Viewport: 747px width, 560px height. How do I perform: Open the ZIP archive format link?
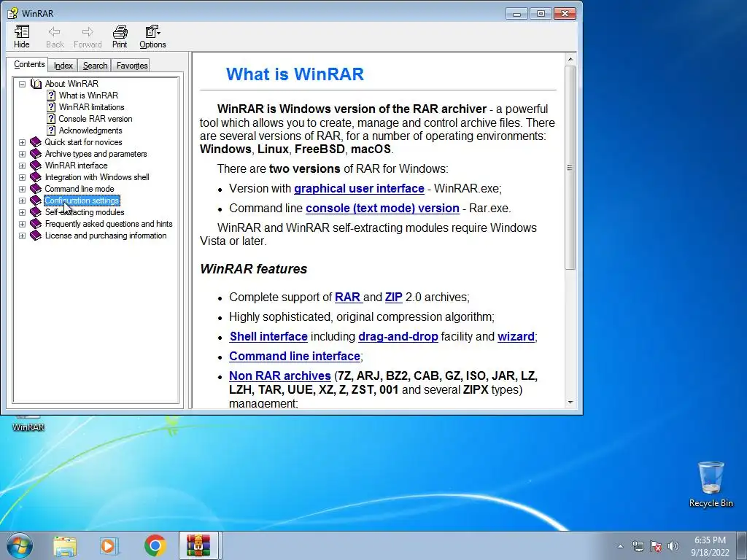click(x=393, y=297)
